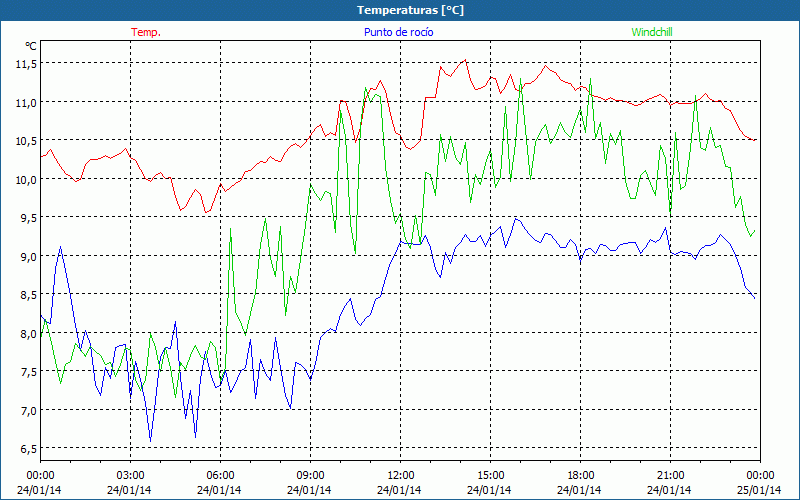The width and height of the screenshot is (800, 500).
Task: Click the green windchill peak near 18:20
Action: point(590,79)
